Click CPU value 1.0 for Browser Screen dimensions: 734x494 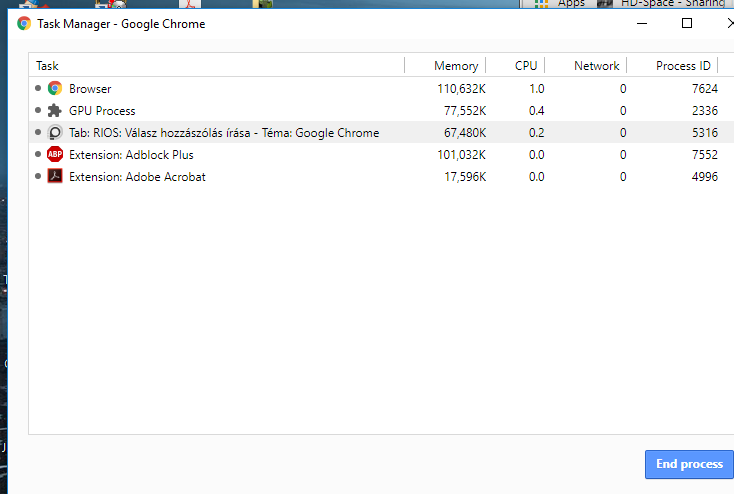click(536, 88)
